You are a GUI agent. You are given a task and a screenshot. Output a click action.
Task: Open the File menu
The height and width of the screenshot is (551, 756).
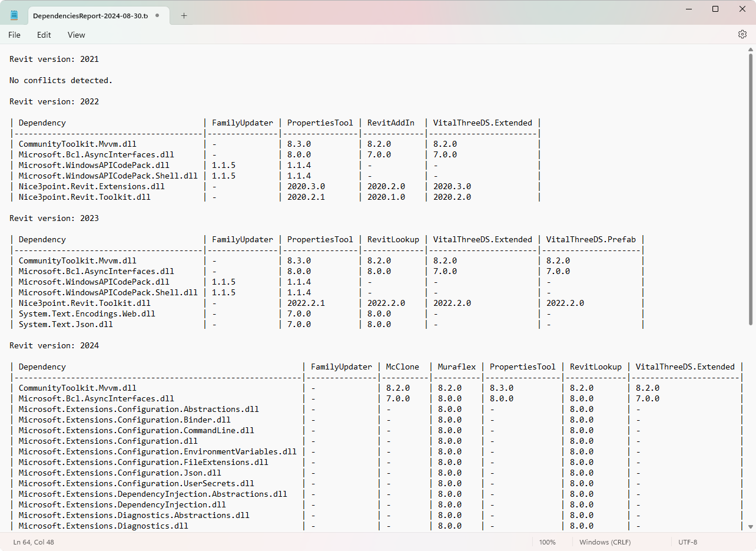14,35
